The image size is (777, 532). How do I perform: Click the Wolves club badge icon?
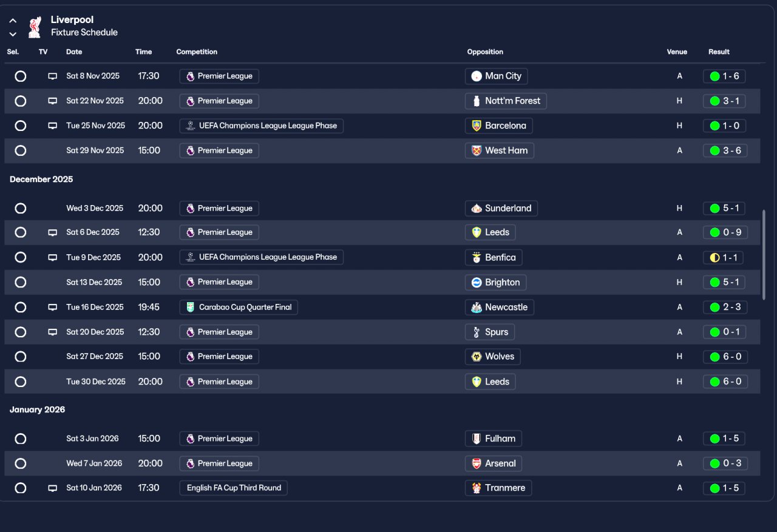(477, 357)
